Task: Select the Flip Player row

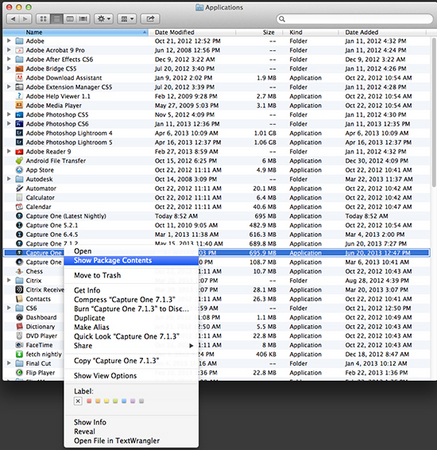Action: click(x=217, y=373)
